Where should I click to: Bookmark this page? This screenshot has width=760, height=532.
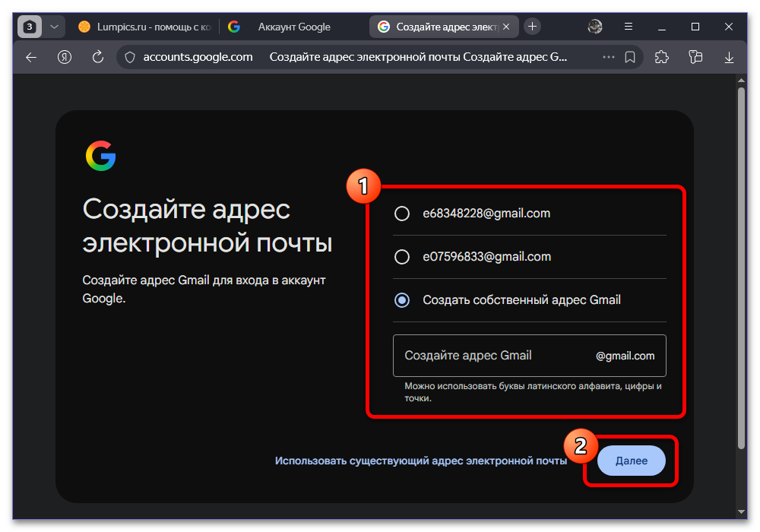pos(630,57)
